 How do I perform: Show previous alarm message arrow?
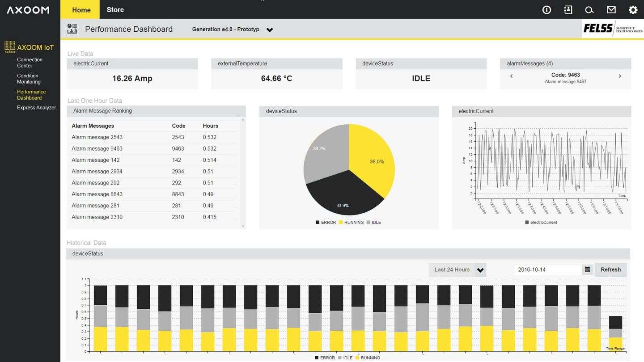point(512,76)
